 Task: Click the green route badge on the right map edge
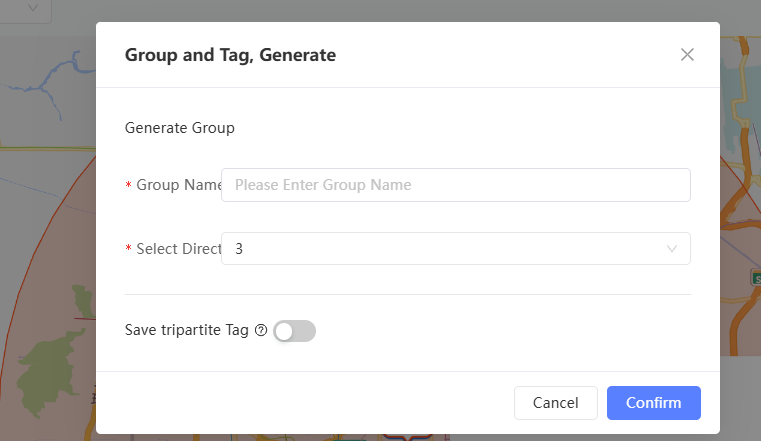[x=756, y=275]
